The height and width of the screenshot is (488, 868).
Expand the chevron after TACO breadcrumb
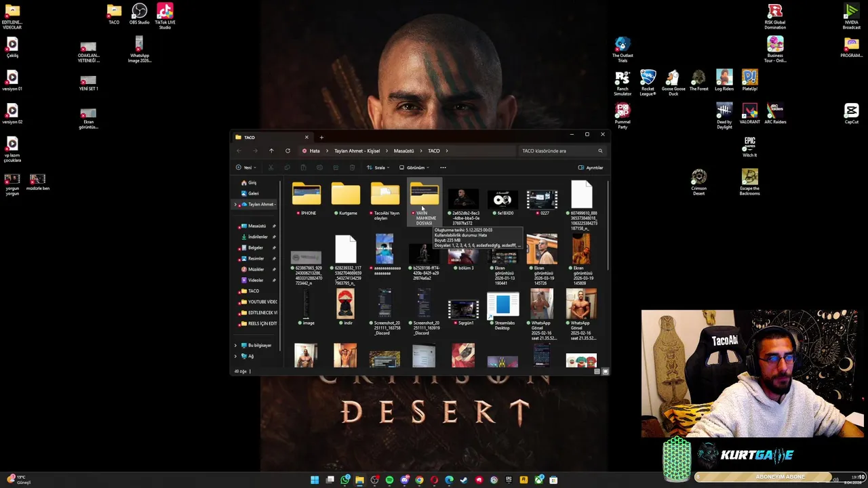pos(447,151)
